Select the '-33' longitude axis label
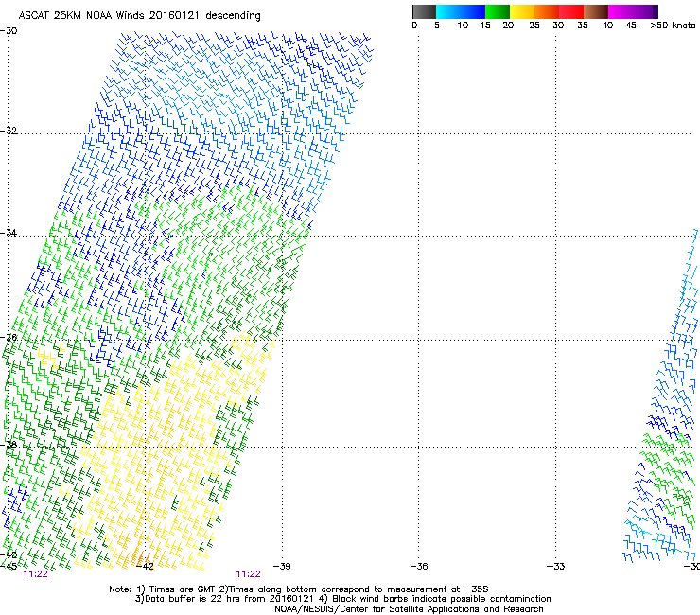 555,567
